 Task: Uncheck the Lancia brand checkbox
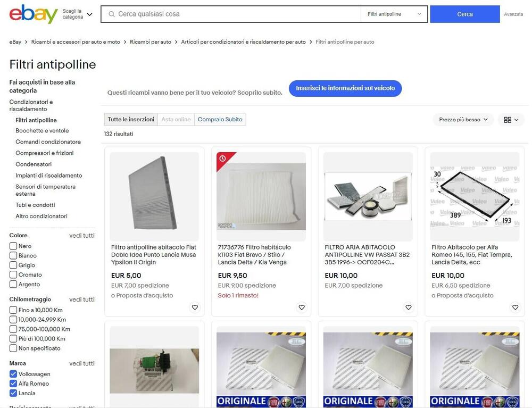click(x=13, y=393)
